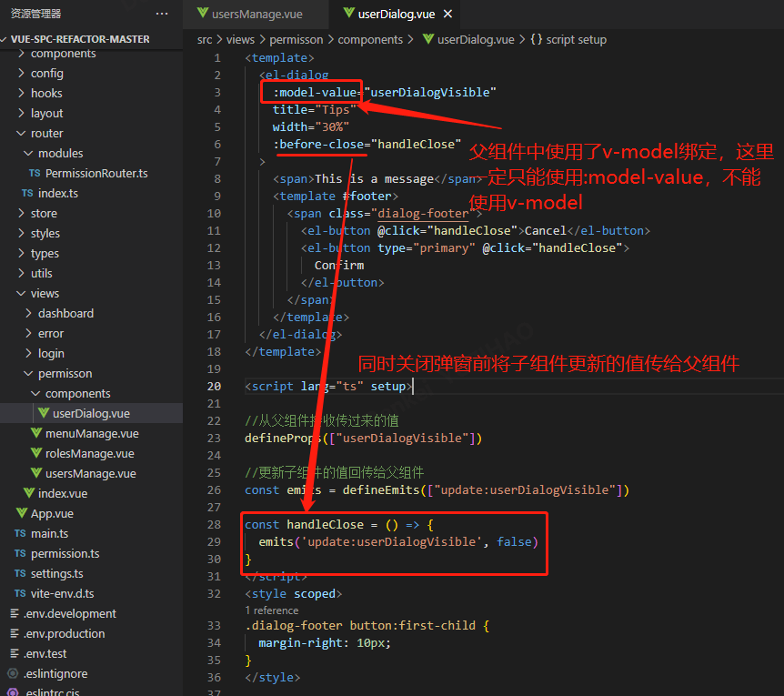
Task: Click the ESLint icon beside .eslintignore
Action: [x=14, y=673]
